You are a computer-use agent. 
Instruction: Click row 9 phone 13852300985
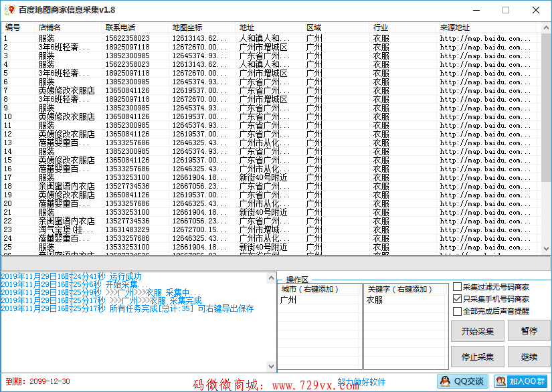(127, 108)
